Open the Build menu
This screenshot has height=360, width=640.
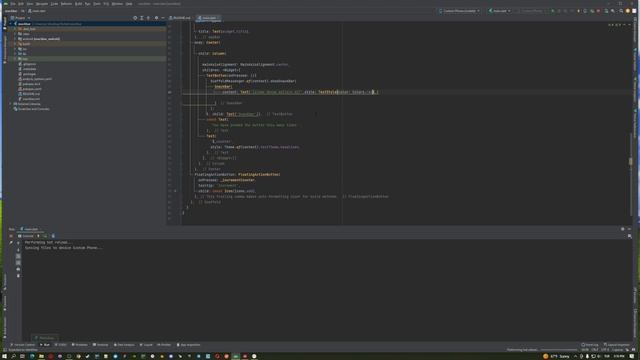(78, 4)
